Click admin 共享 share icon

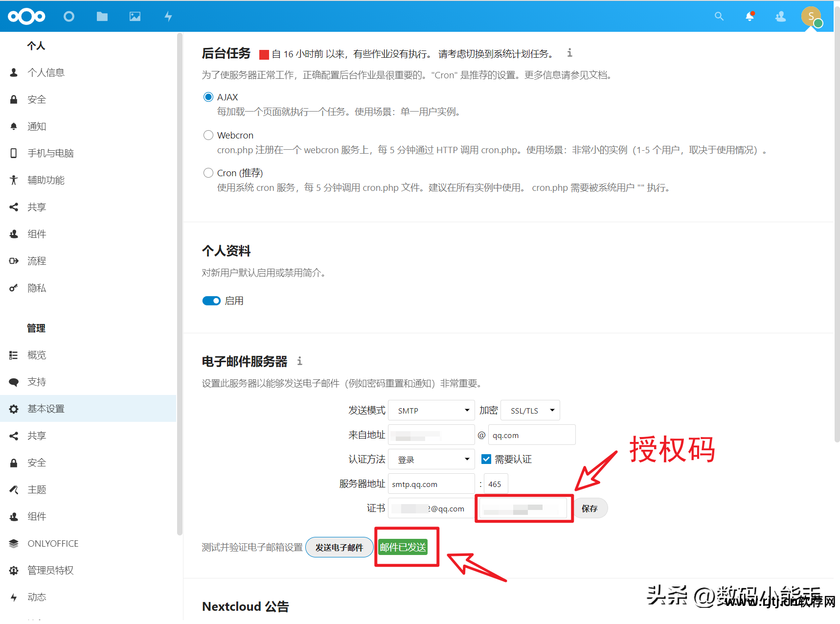(x=14, y=436)
